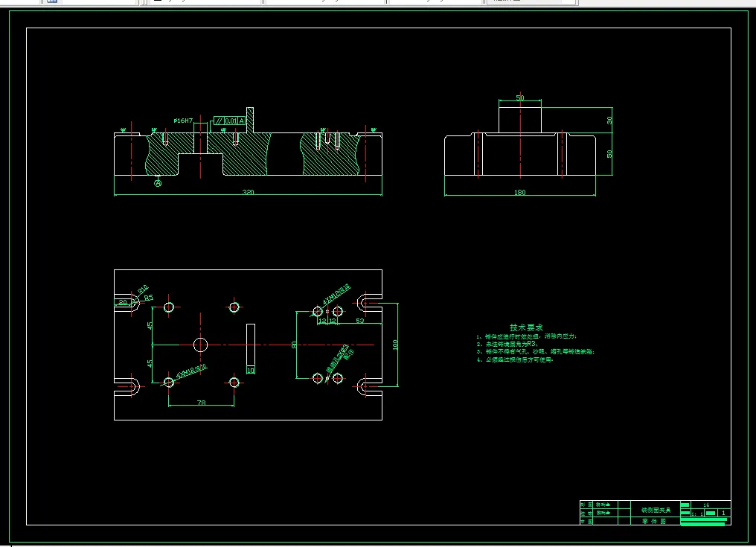The height and width of the screenshot is (547, 756).
Task: Select the R10 radius annotation
Action: pyautogui.click(x=143, y=290)
